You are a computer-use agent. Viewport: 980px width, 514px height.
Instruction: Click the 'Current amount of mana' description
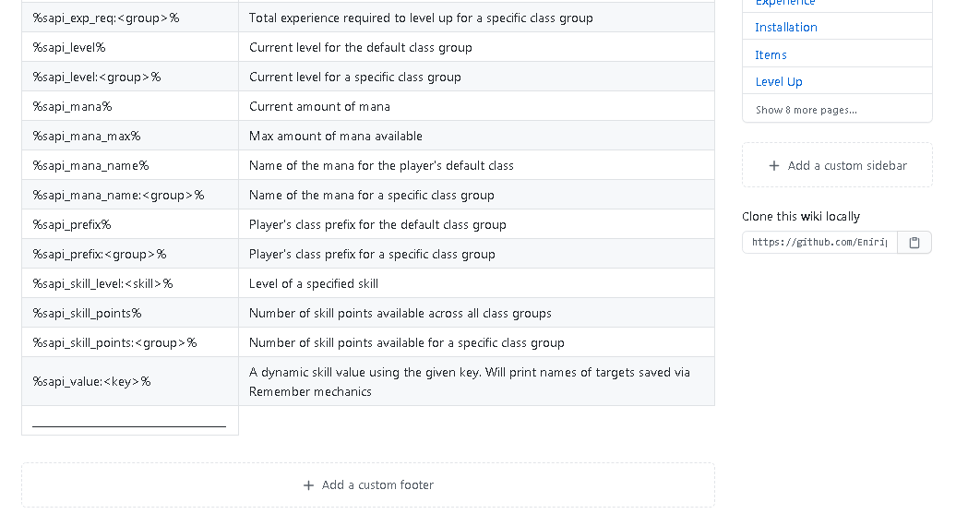(x=319, y=106)
